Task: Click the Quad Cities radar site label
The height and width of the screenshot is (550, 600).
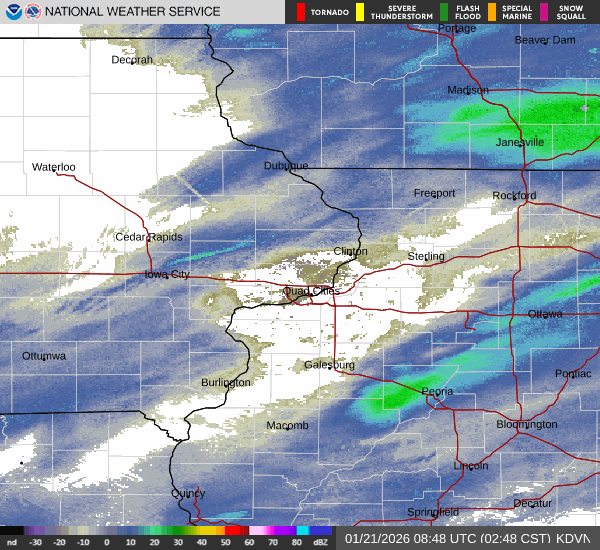Action: tap(310, 291)
